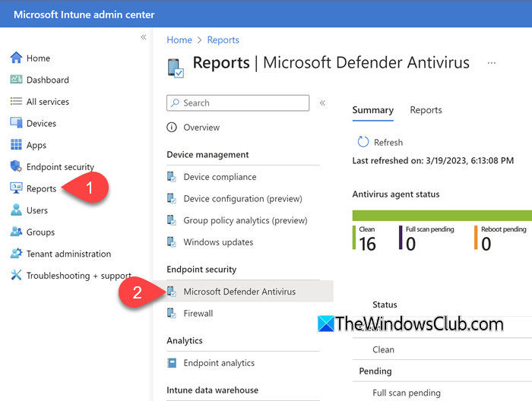532x401 pixels.
Task: Click the Reboot pending count
Action: pos(486,244)
